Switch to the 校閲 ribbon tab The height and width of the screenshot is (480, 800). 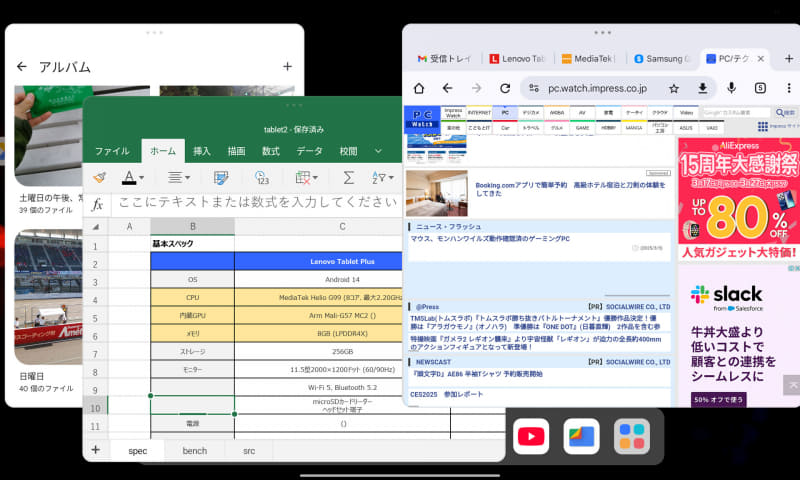pos(348,151)
